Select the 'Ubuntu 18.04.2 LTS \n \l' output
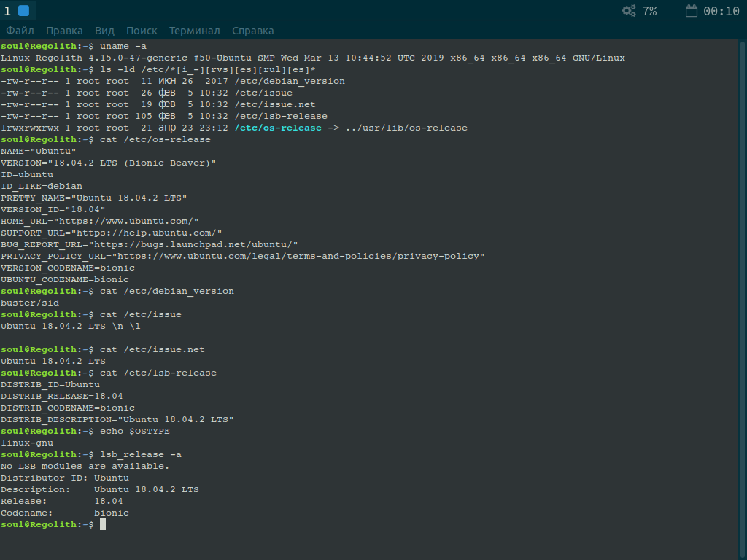Image resolution: width=747 pixels, height=560 pixels. (x=71, y=326)
